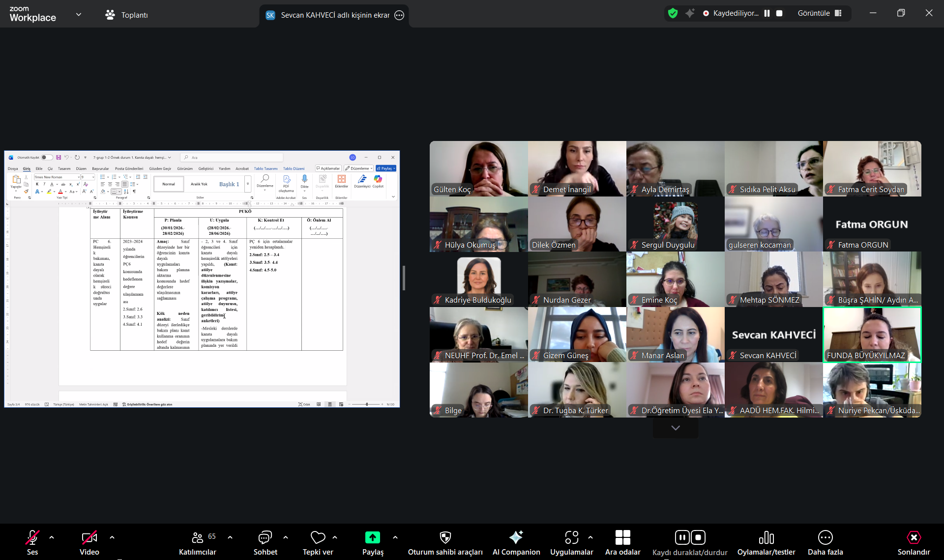Expand audio options arrow beside Ses

[52, 537]
